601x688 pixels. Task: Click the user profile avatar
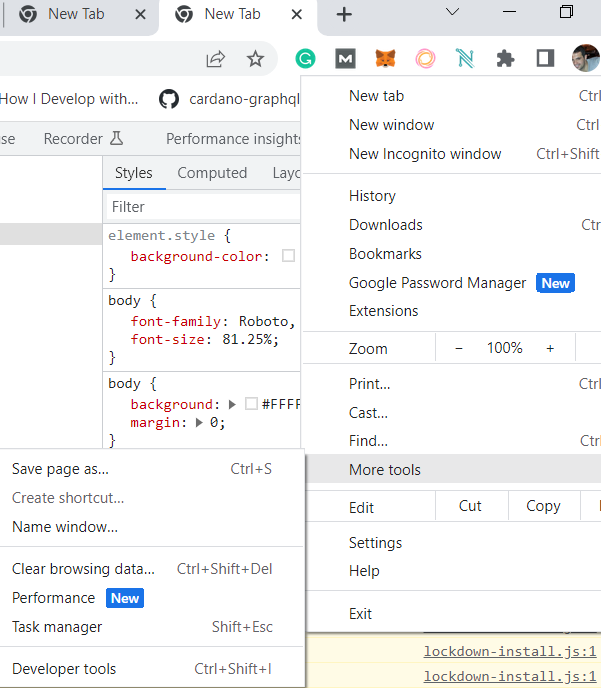tap(585, 59)
